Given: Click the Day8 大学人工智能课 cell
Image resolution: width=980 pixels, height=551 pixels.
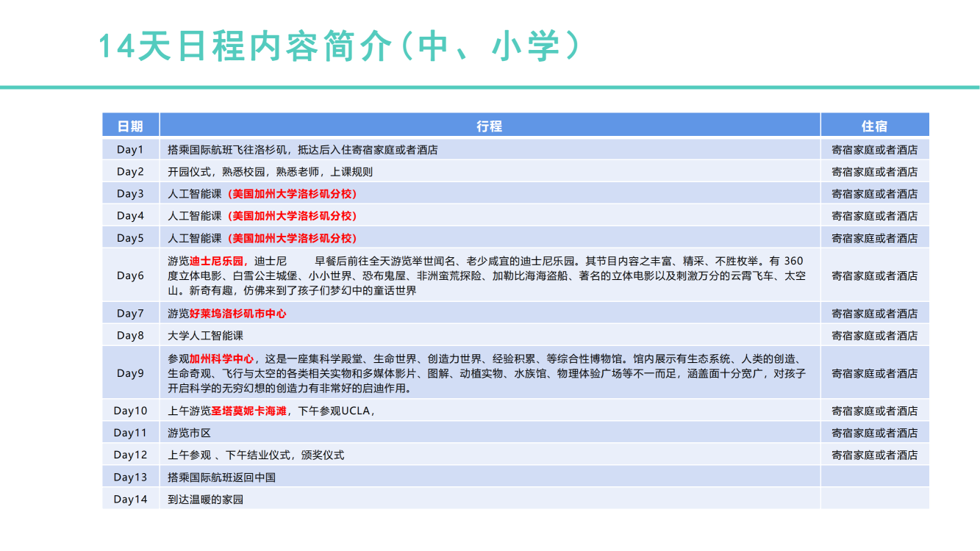Looking at the screenshot, I should coord(205,336).
